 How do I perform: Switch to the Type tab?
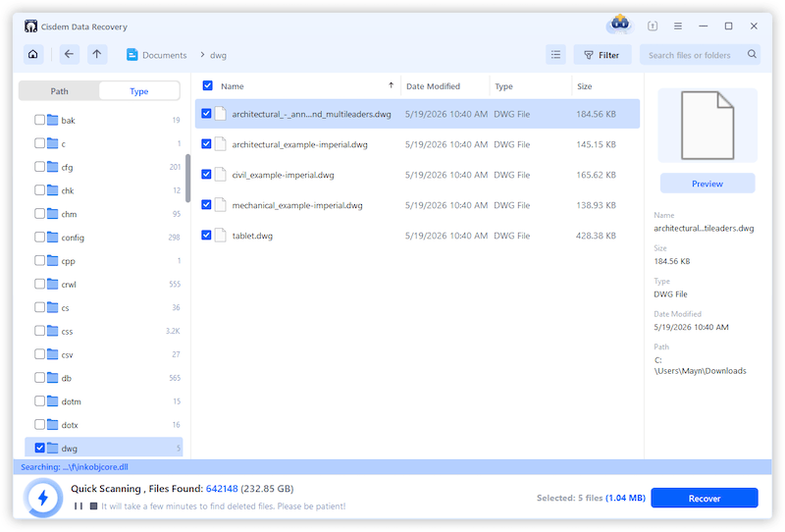coord(139,91)
